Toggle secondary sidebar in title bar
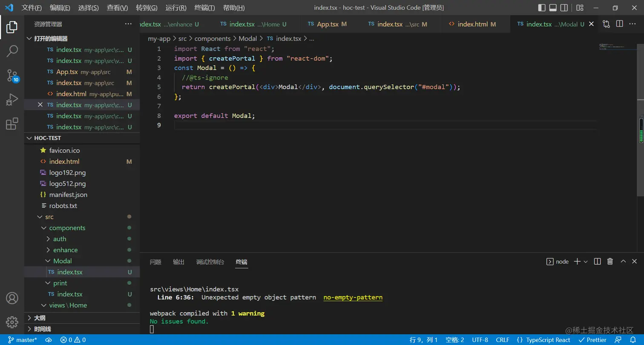The width and height of the screenshot is (644, 345). [x=564, y=8]
